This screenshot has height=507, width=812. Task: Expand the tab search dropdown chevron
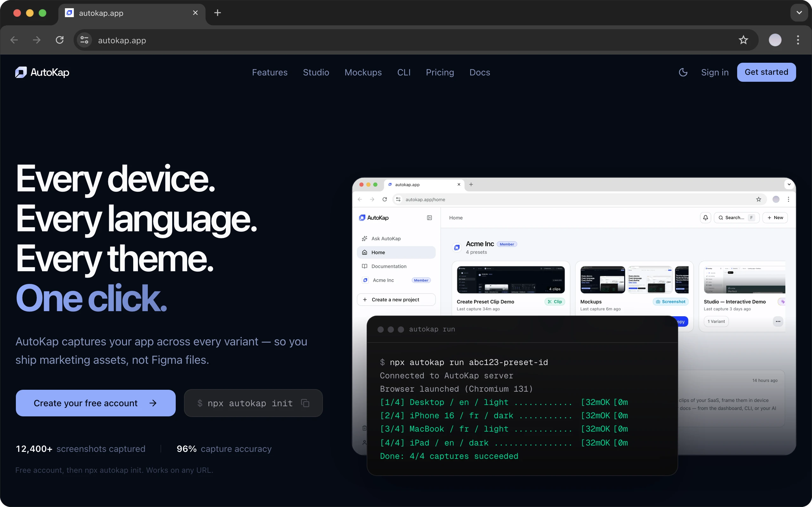click(x=799, y=13)
